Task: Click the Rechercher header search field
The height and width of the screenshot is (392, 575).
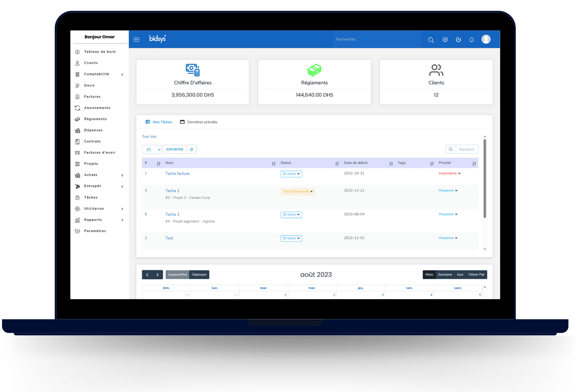Action: (377, 39)
